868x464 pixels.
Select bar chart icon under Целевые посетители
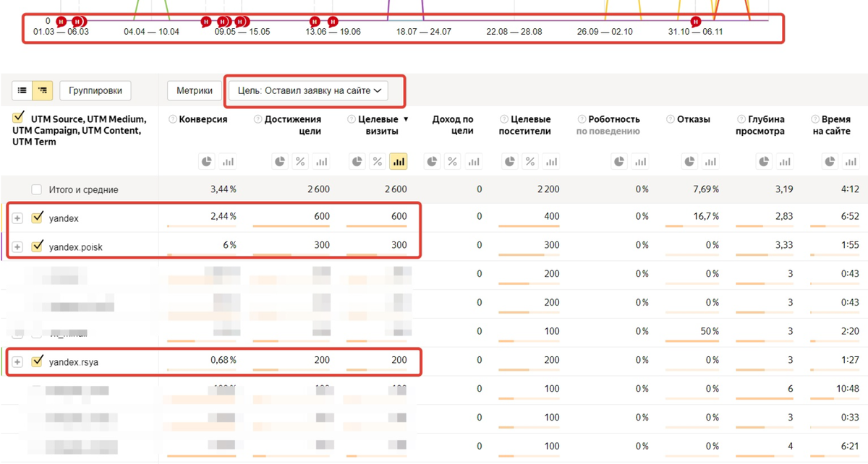pos(552,162)
